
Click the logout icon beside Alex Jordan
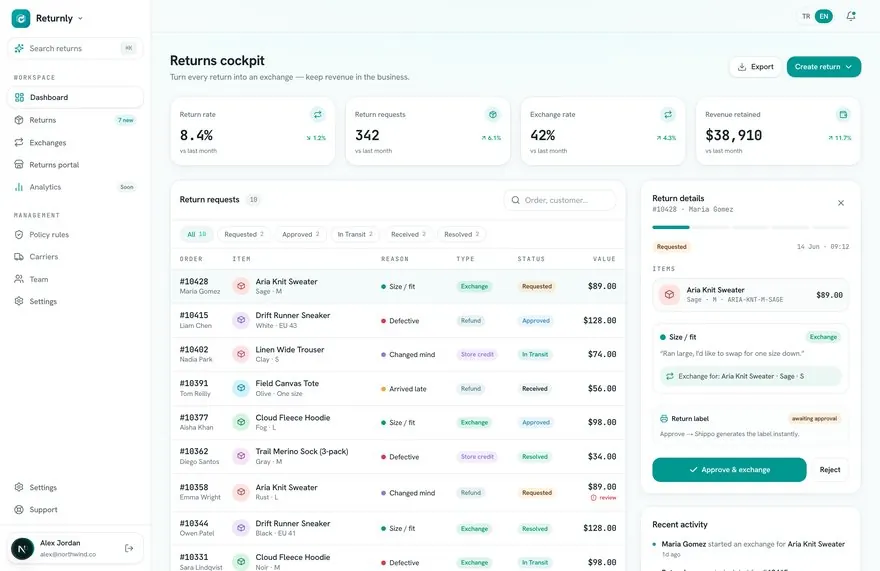tap(129, 548)
